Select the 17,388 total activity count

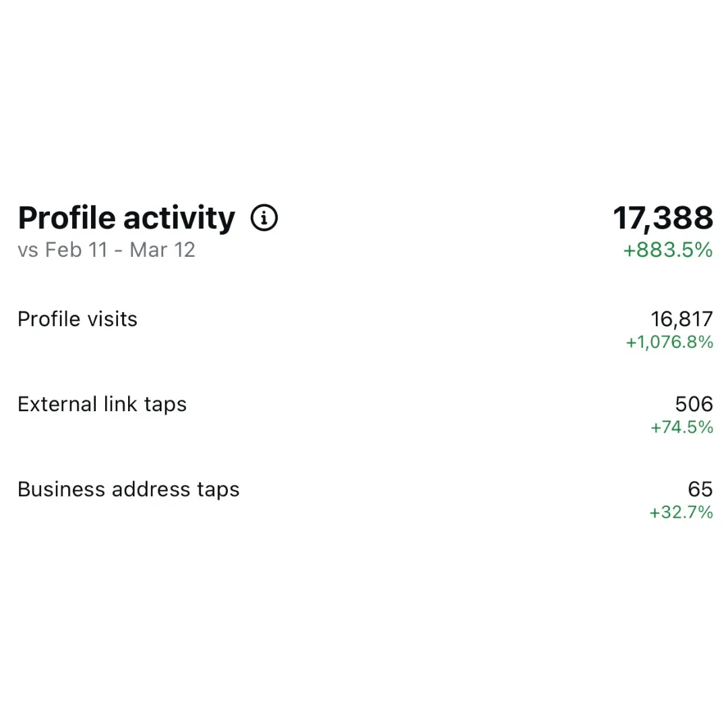click(663, 218)
